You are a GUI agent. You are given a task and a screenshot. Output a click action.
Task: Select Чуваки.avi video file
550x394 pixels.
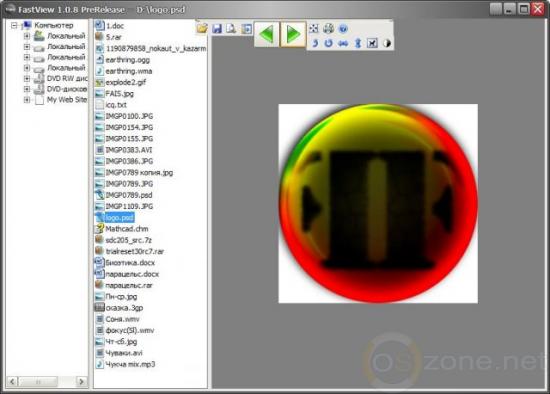click(x=124, y=353)
